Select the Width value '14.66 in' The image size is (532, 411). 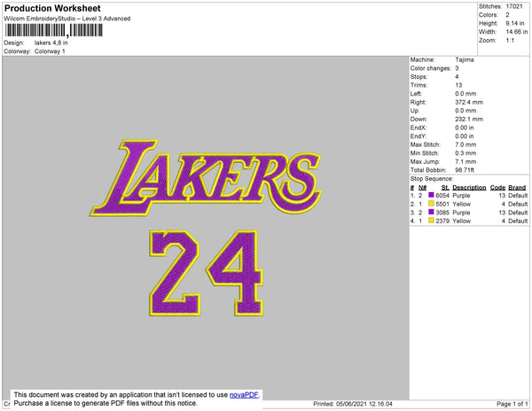517,32
